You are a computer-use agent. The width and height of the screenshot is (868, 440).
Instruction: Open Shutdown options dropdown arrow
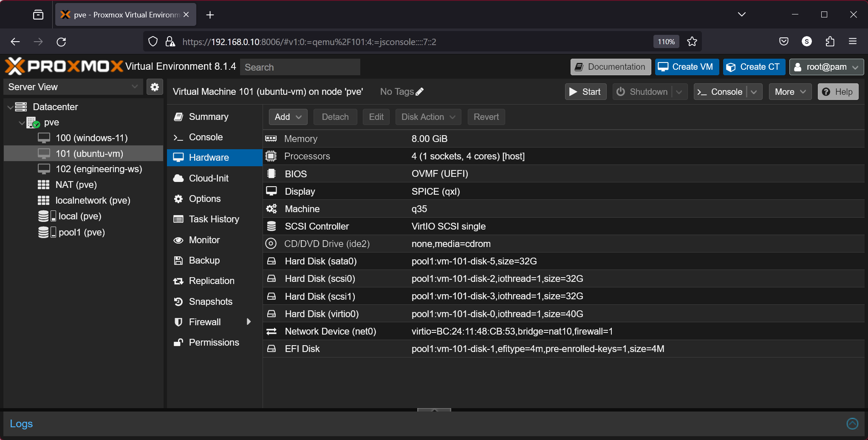679,92
